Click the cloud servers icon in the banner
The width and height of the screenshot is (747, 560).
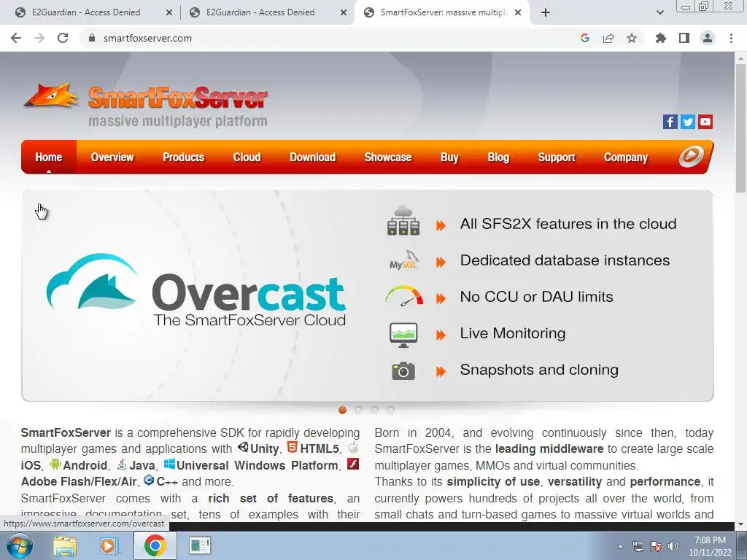click(x=403, y=221)
